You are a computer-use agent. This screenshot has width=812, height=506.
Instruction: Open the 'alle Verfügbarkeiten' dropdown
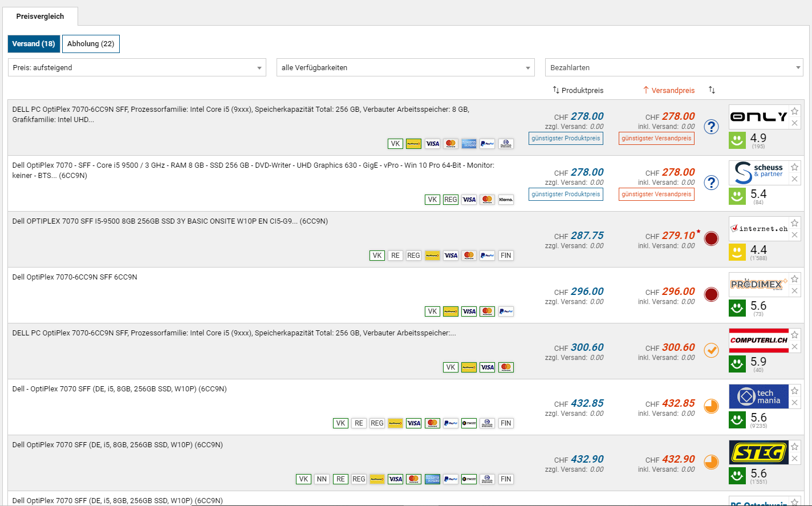coord(405,67)
